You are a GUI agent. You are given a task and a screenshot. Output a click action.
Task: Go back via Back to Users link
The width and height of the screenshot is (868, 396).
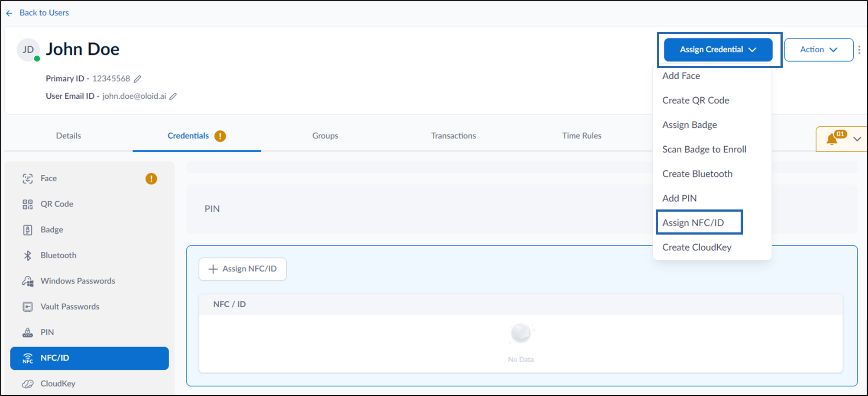tap(44, 13)
